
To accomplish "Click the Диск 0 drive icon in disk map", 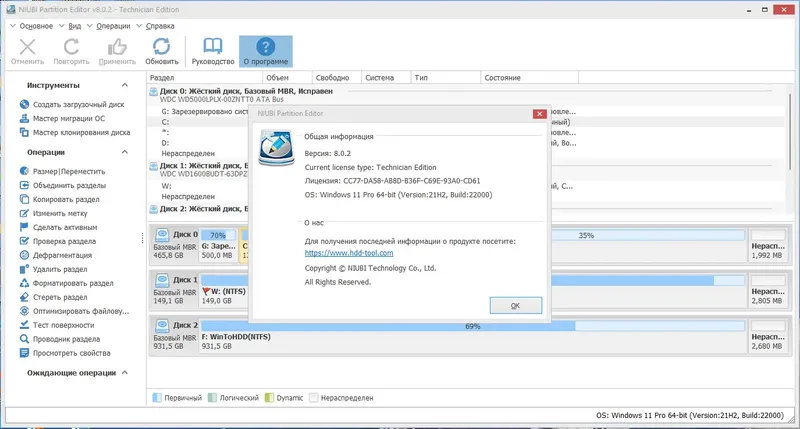I will (162, 235).
